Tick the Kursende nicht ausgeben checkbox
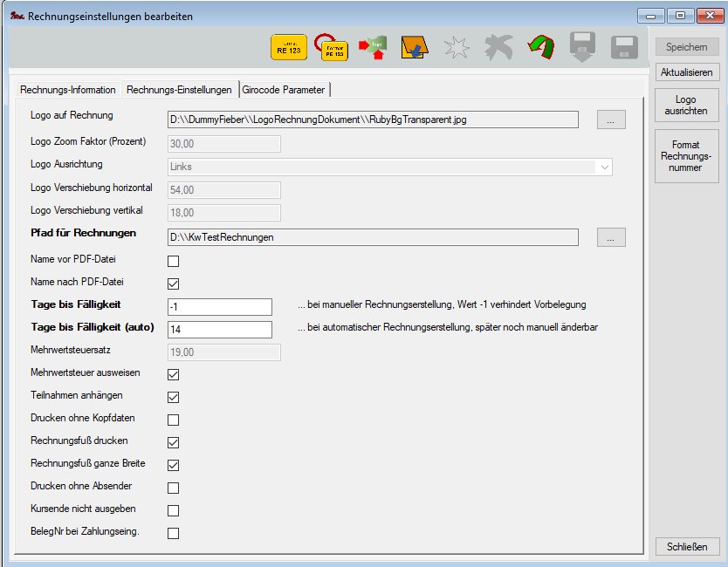This screenshot has height=567, width=728. pyautogui.click(x=173, y=510)
